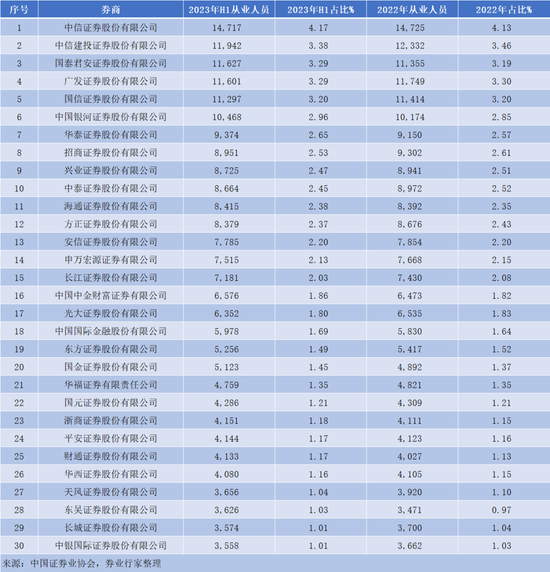
Task: Select the 2022年占比% header cell
Action: point(504,9)
